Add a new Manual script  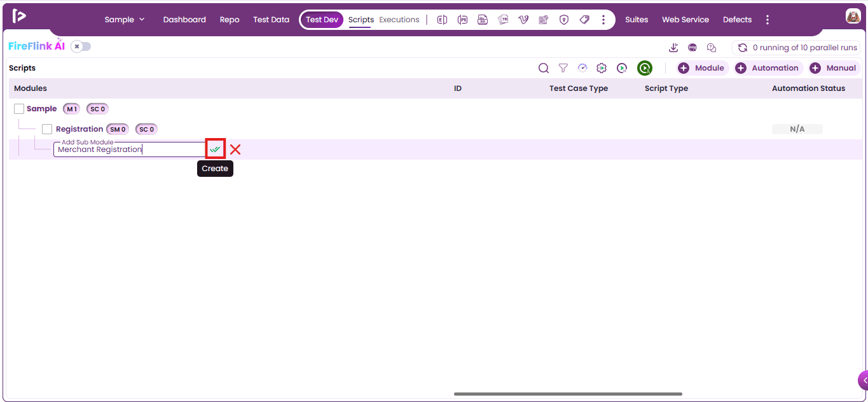(x=834, y=68)
